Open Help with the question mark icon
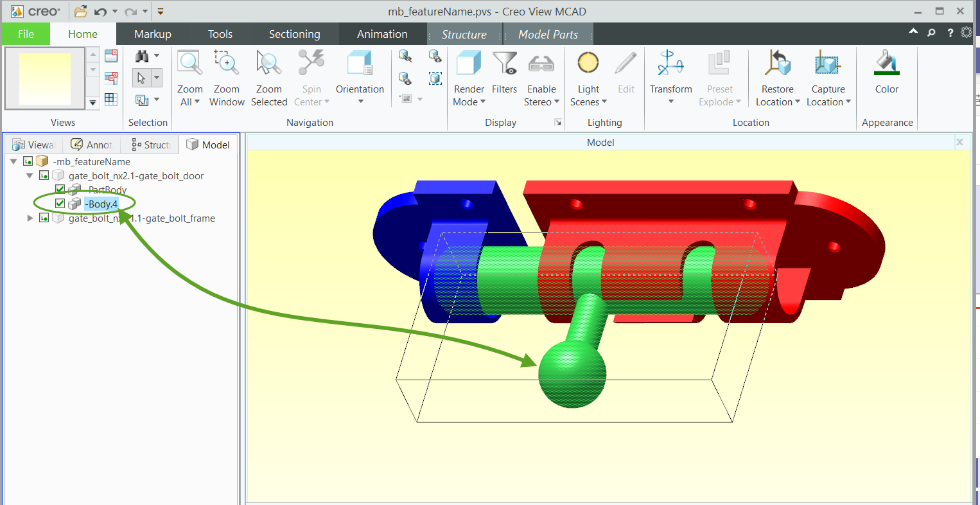 click(950, 33)
